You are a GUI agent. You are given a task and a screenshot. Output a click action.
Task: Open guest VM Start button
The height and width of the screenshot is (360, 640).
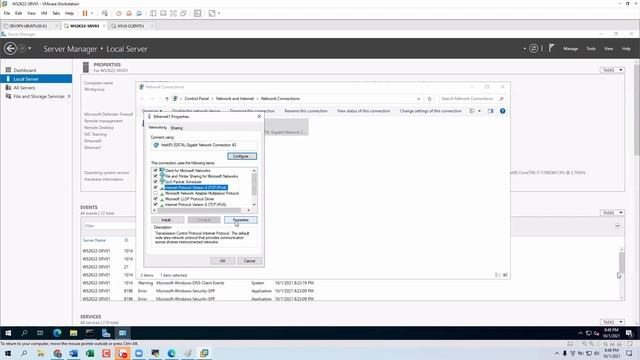pyautogui.click(x=8, y=333)
